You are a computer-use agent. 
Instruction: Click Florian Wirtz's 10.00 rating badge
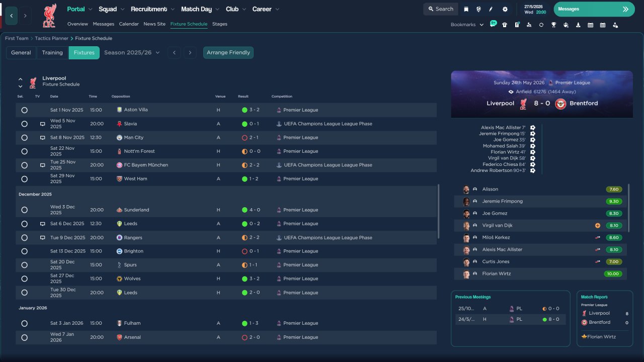tap(613, 274)
